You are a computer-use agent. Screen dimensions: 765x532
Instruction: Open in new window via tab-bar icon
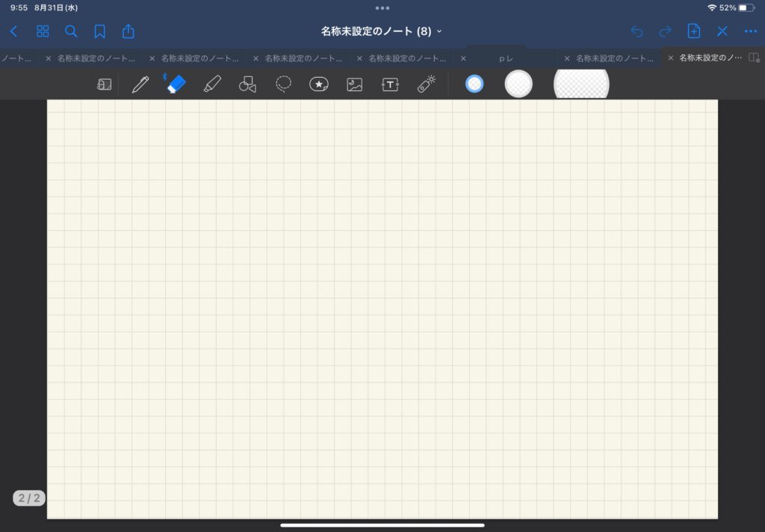click(755, 58)
